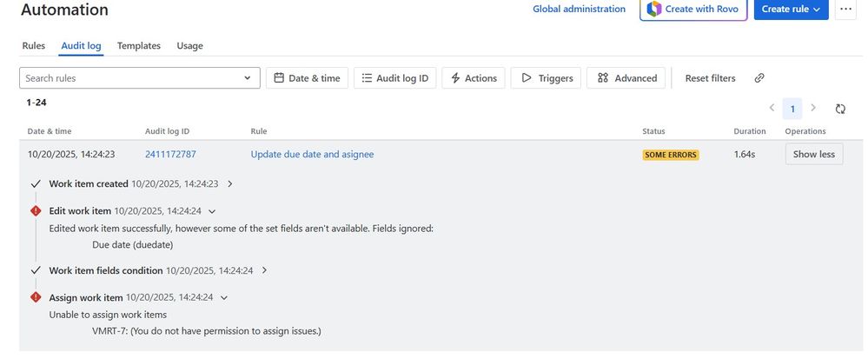Click the refresh audit log icon

pyautogui.click(x=840, y=109)
